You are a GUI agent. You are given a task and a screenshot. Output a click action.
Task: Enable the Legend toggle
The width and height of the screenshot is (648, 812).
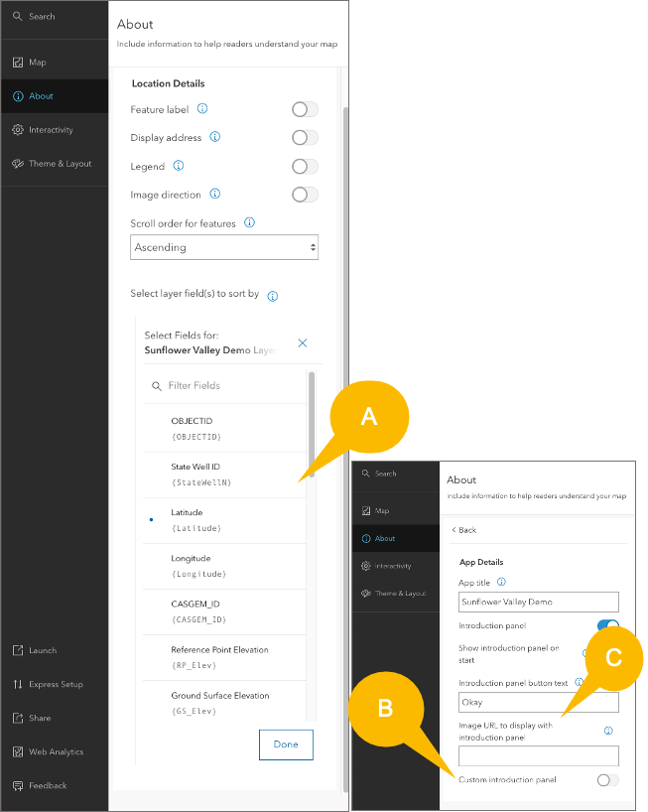305,166
